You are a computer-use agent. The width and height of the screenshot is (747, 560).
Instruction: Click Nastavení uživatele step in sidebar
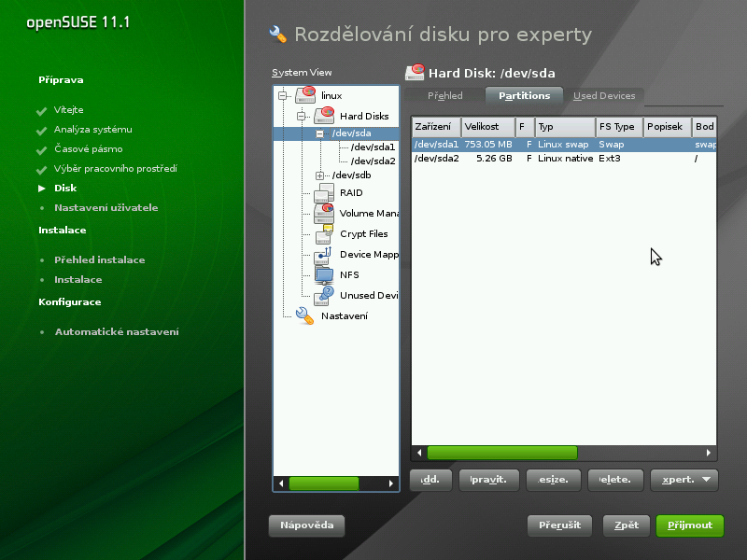pos(106,207)
